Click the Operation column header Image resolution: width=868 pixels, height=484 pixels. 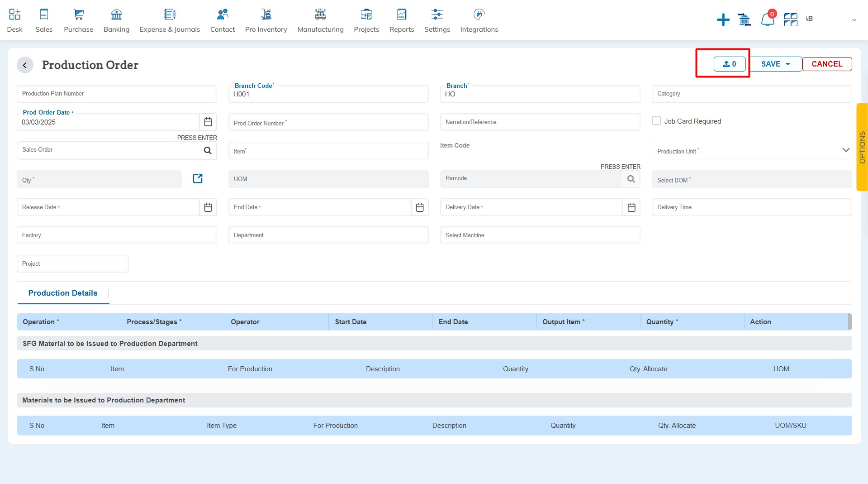[69, 321]
